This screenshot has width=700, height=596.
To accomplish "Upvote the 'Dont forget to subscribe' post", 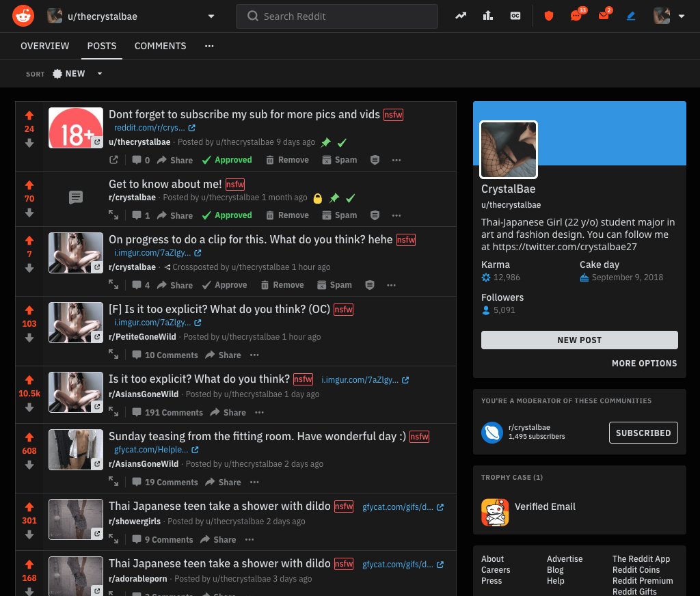I will click(x=29, y=116).
